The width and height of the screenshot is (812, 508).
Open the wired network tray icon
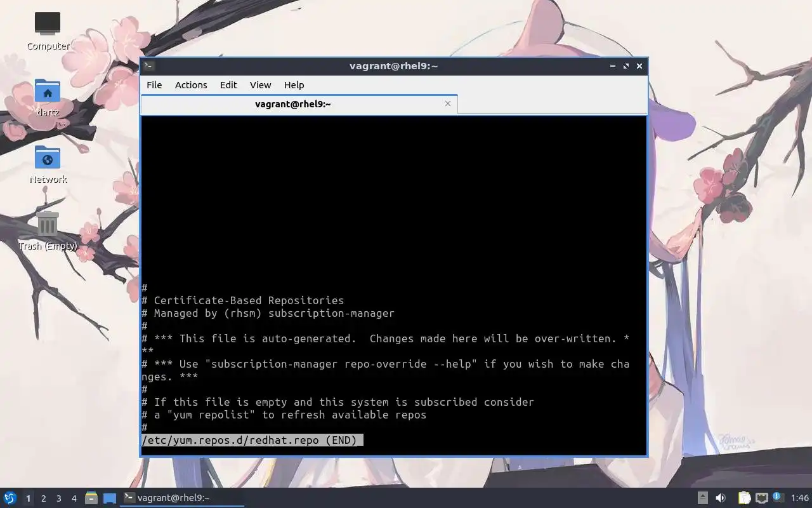click(762, 498)
